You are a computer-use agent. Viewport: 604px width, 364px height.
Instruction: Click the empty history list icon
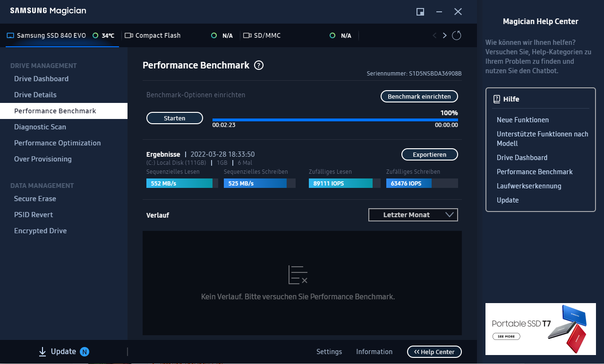tap(298, 275)
